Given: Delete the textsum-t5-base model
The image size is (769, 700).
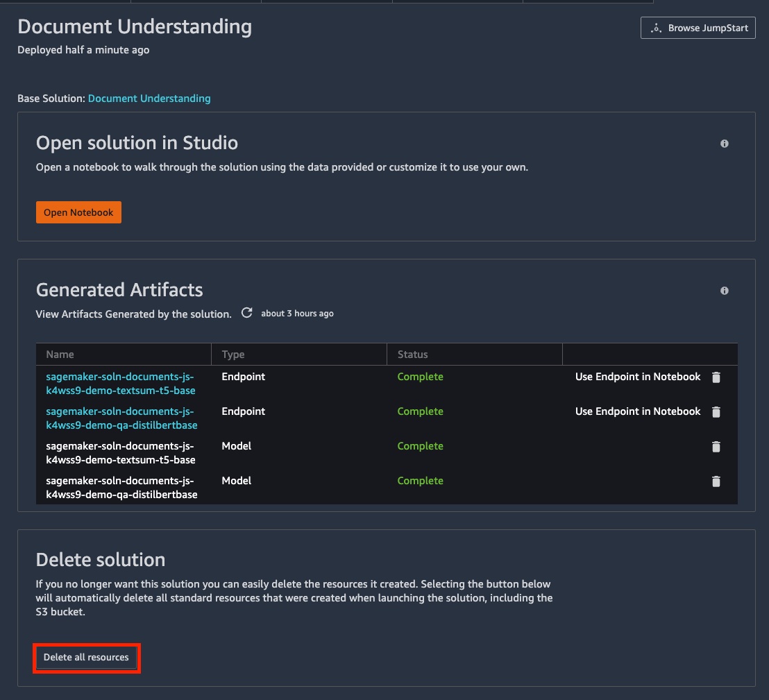Looking at the screenshot, I should coord(716,447).
